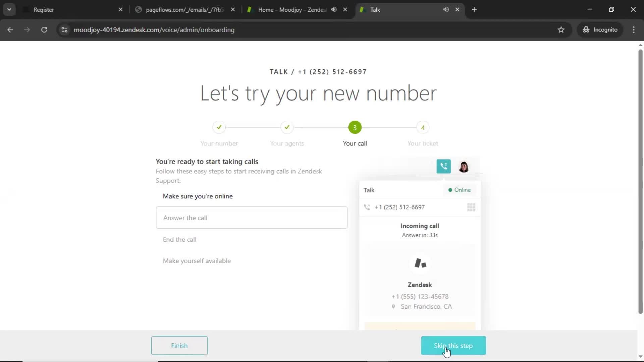Click the Talk phone icon in mockup
Screen dimensions: 644x362
pyautogui.click(x=443, y=166)
